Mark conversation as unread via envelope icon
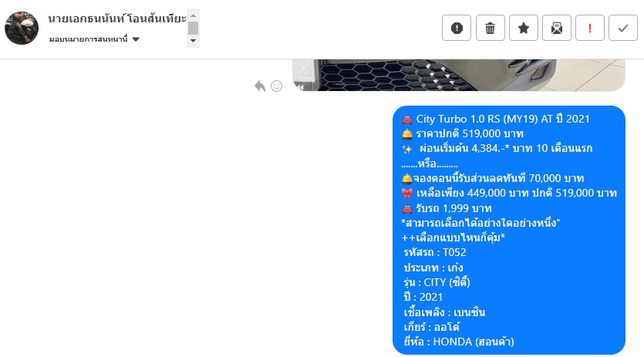This screenshot has height=357, width=644. [557, 28]
